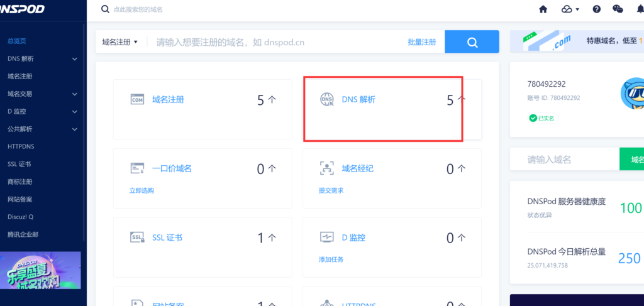Image resolution: width=644 pixels, height=306 pixels.
Task: Expand DNS 解析 in the sidebar
Action: click(x=75, y=59)
